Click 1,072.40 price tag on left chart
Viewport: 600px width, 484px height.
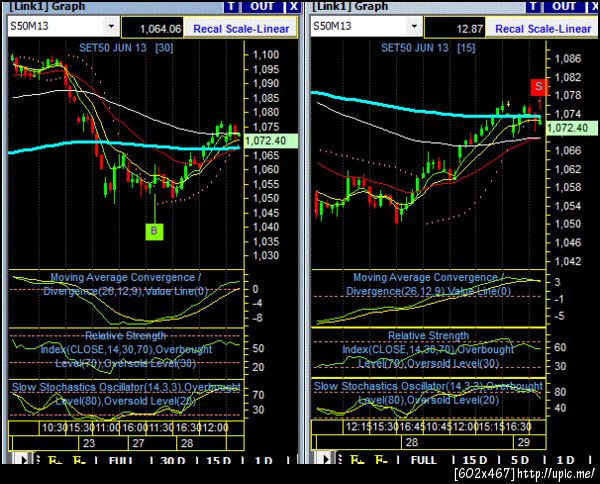[271, 141]
